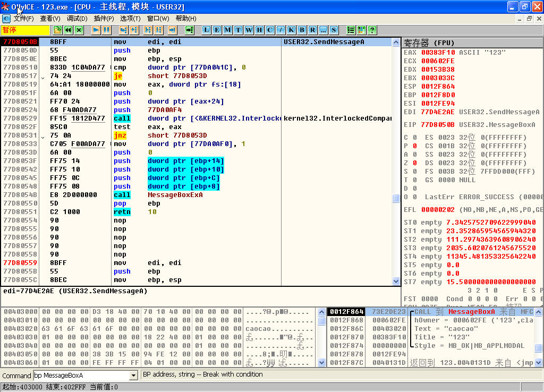
Task: Open the 调试(D) debug menu
Action: [x=77, y=19]
